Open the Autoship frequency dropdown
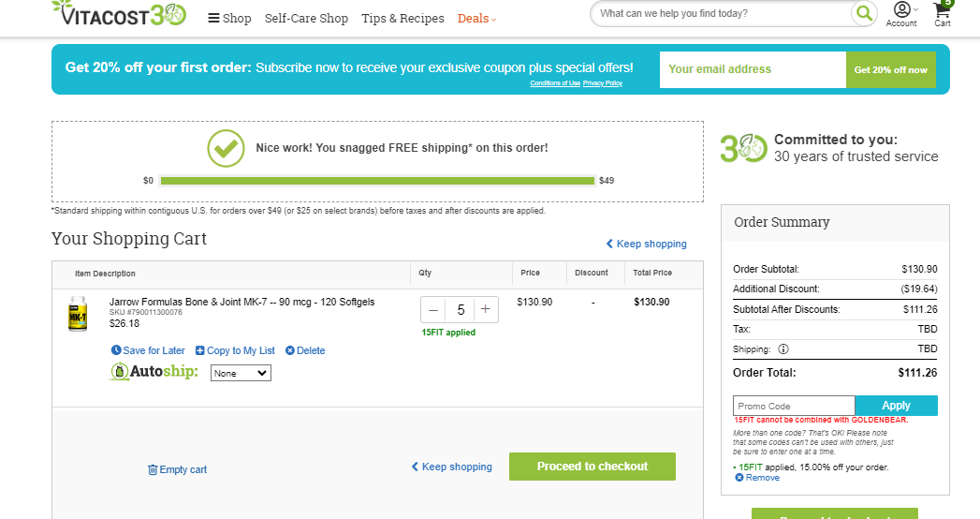980x519 pixels. pos(241,373)
